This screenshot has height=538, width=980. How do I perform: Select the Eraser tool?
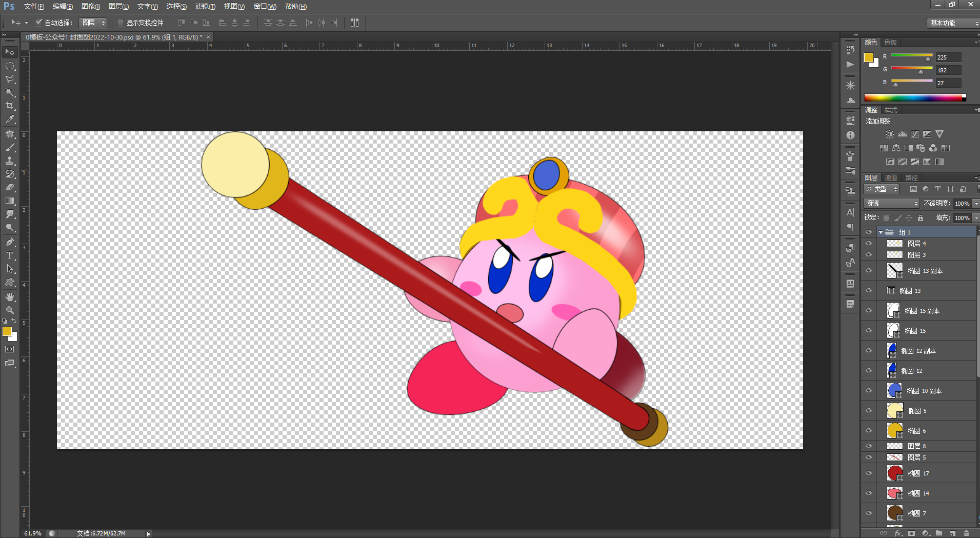[x=10, y=187]
